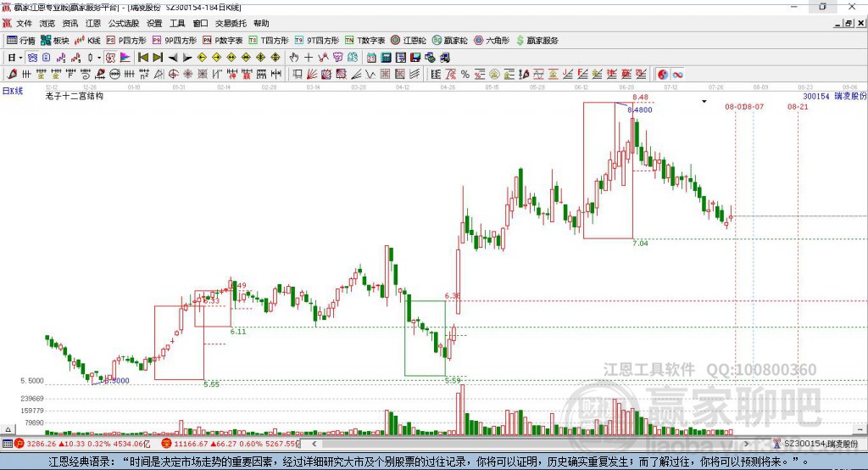The image size is (868, 470).
Task: Select the angle line drawing tool
Action: pyautogui.click(x=356, y=74)
